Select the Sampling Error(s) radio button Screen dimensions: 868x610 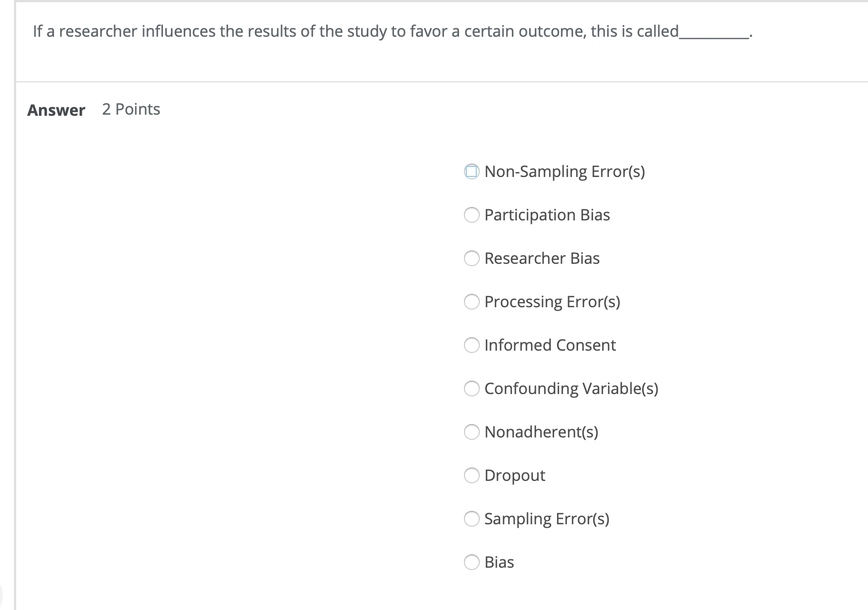pyautogui.click(x=471, y=519)
